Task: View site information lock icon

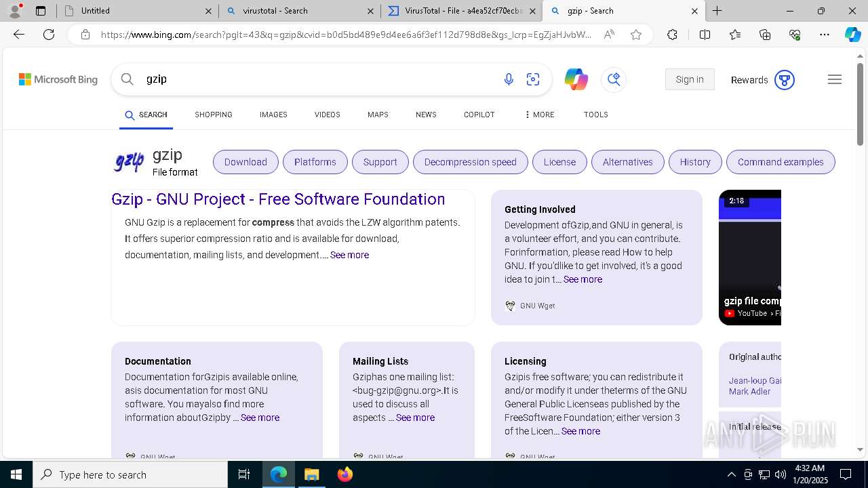Action: pyautogui.click(x=85, y=35)
